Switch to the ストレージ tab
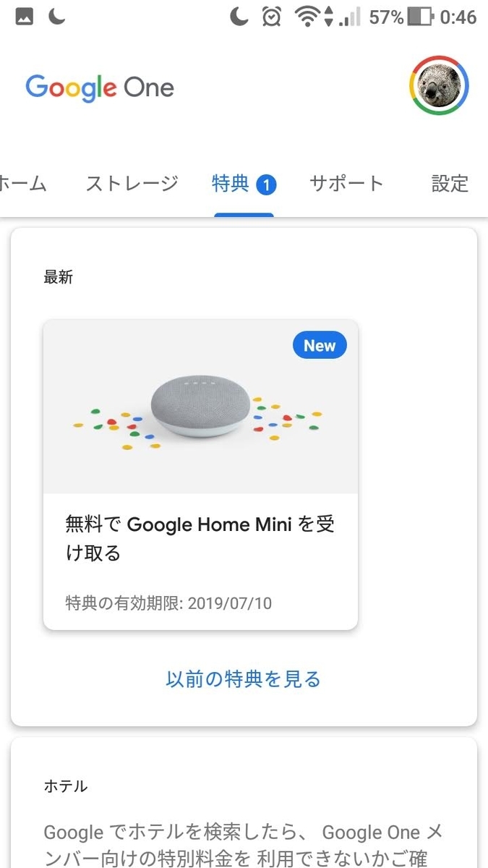This screenshot has width=488, height=868. point(131,184)
